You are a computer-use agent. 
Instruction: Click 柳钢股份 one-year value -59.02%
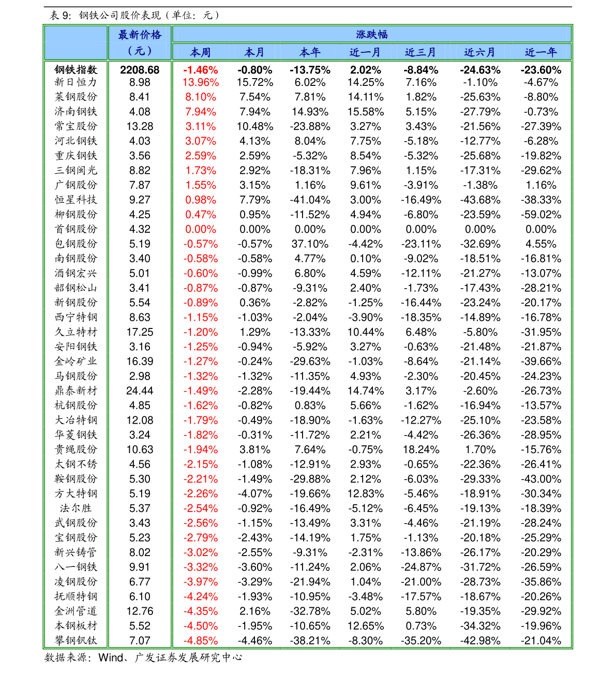(x=541, y=214)
